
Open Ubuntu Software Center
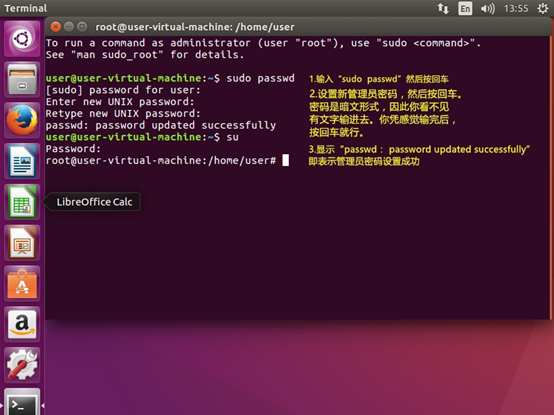coord(22,284)
